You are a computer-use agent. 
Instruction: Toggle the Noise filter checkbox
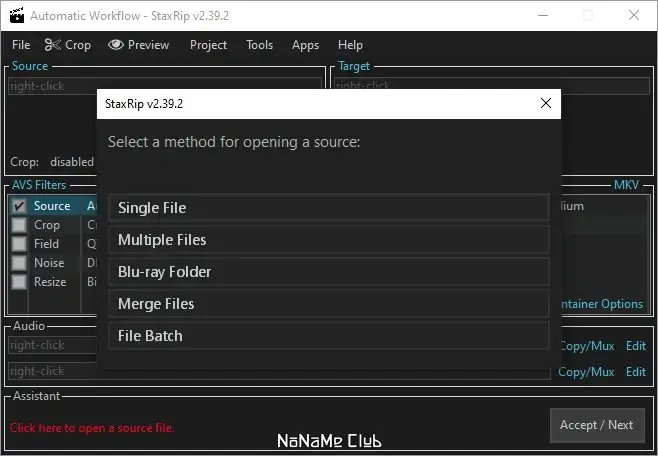click(x=19, y=263)
